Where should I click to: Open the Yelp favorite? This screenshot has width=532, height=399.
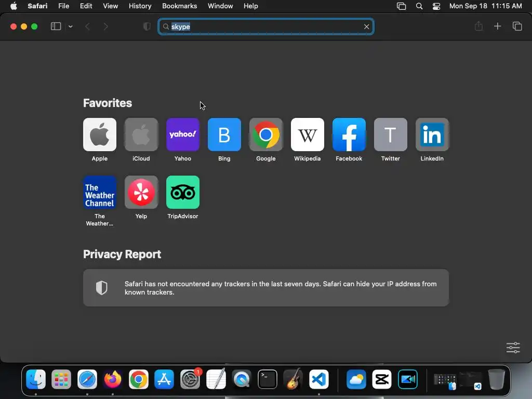point(141,192)
